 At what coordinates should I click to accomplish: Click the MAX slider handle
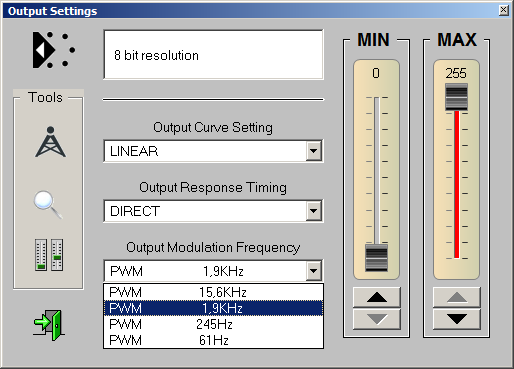456,97
